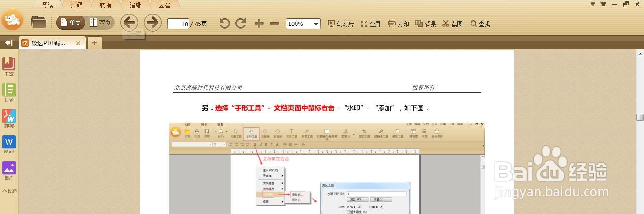
Task: Switch to the 转换 tab
Action: 106,5
